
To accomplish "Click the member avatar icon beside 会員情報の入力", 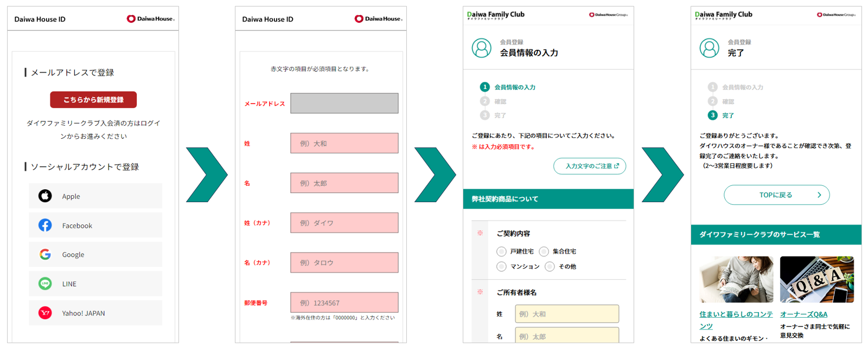I will [x=481, y=48].
